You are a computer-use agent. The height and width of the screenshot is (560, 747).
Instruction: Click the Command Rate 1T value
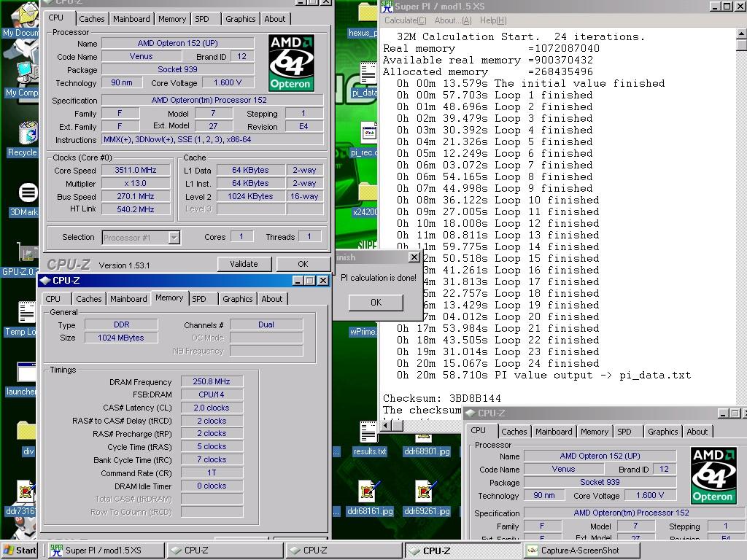point(212,472)
